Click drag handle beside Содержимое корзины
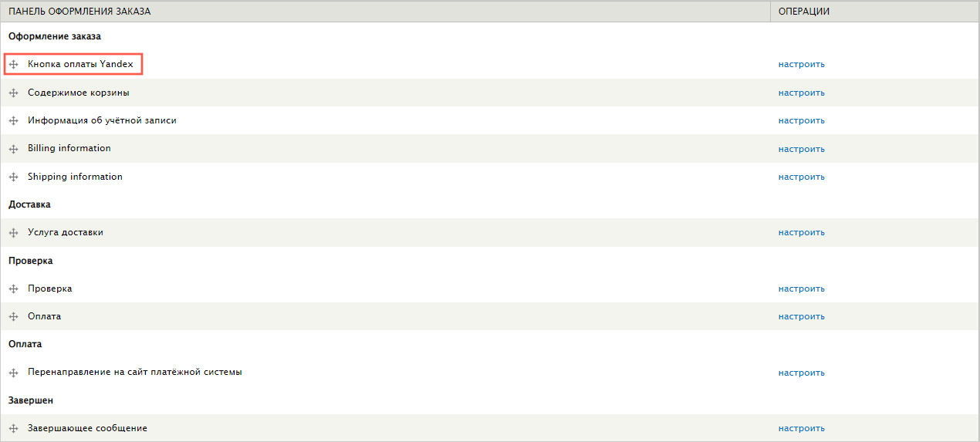 coord(13,93)
